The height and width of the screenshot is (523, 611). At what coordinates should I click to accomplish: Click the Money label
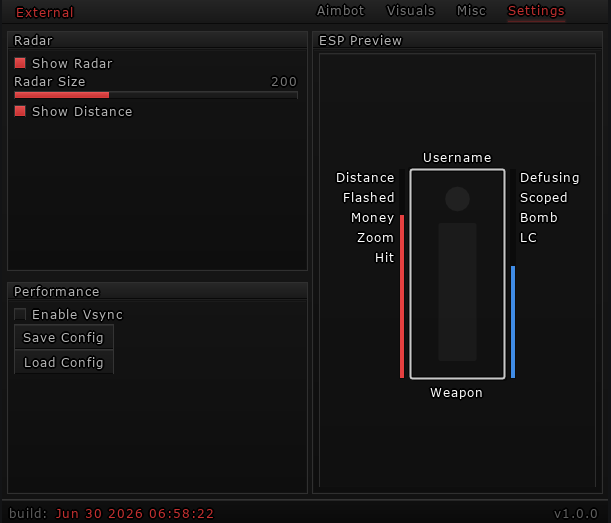pos(373,218)
